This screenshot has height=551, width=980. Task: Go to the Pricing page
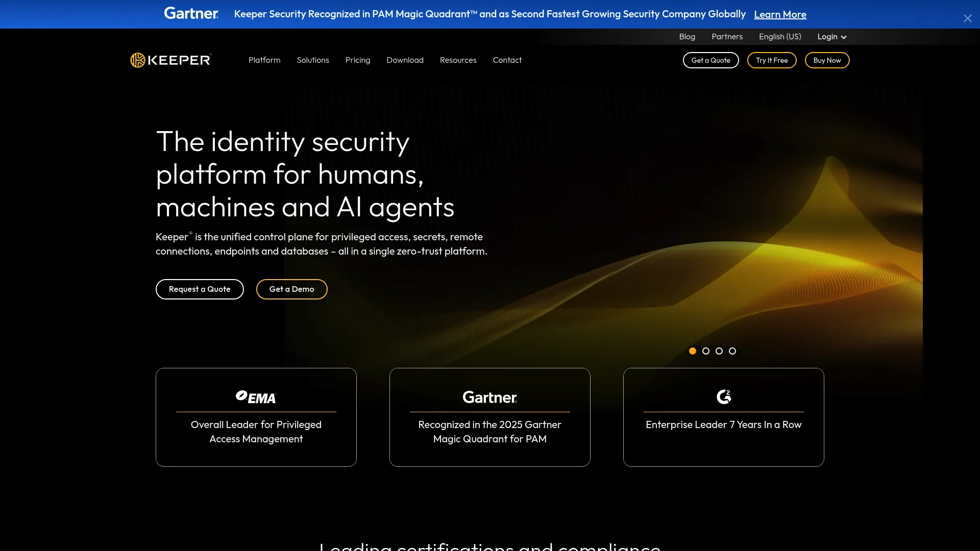(x=358, y=60)
